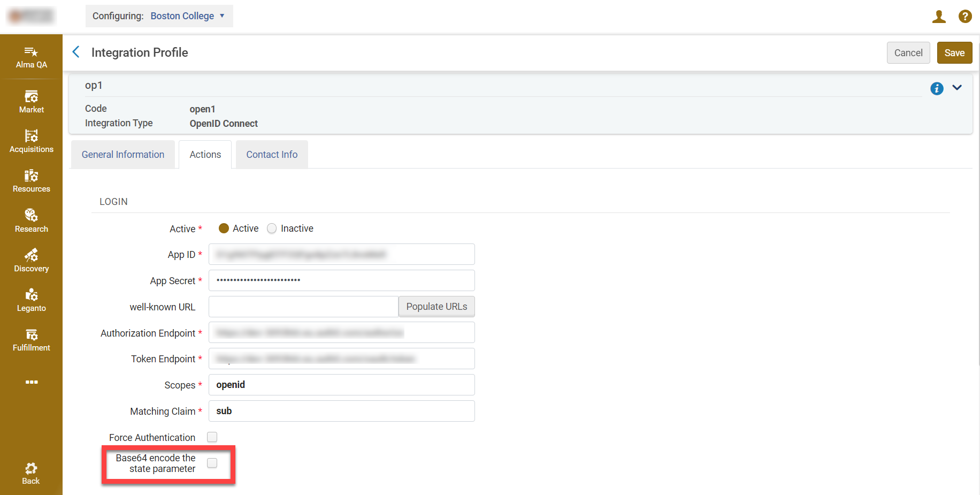Open the user profile icon
Viewport: 980px width, 495px height.
(x=939, y=17)
